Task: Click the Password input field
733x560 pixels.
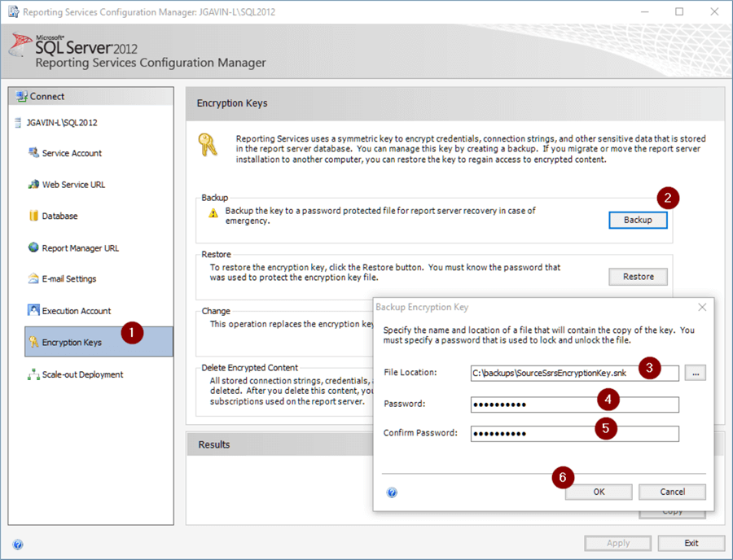Action: pos(574,405)
